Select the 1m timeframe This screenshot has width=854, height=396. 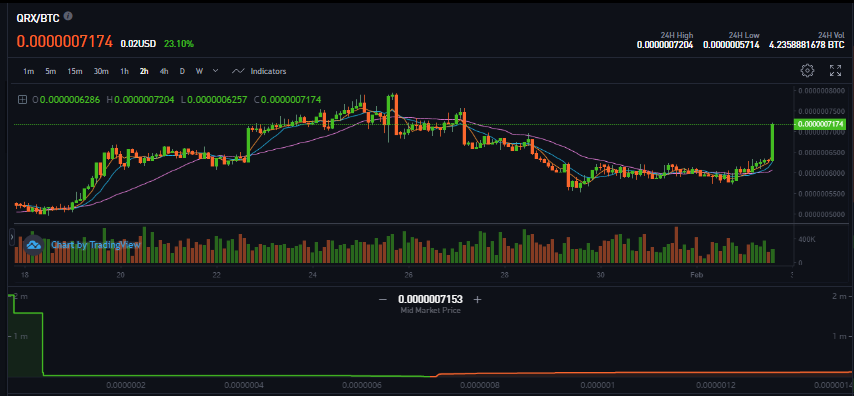(29, 71)
